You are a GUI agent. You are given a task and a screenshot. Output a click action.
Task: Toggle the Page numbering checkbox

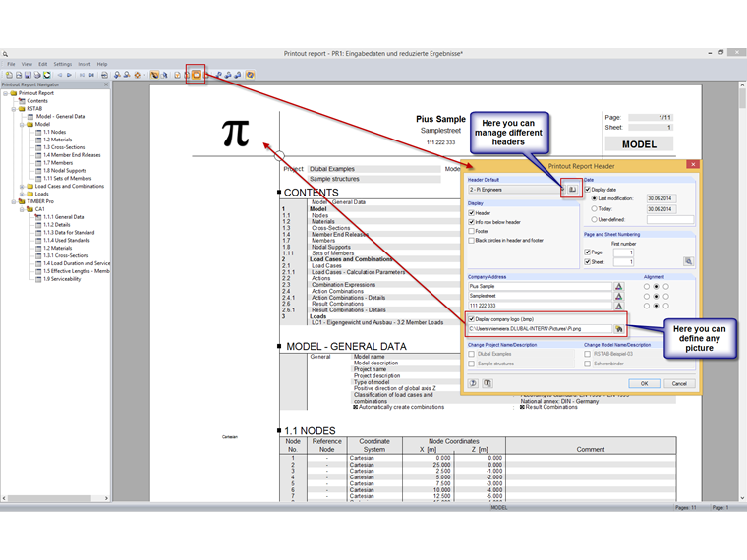588,252
